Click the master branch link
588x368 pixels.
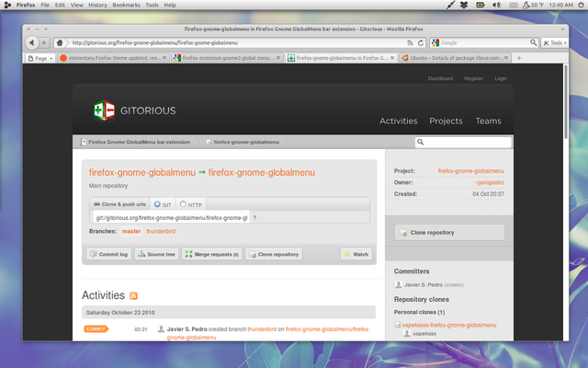[131, 231]
